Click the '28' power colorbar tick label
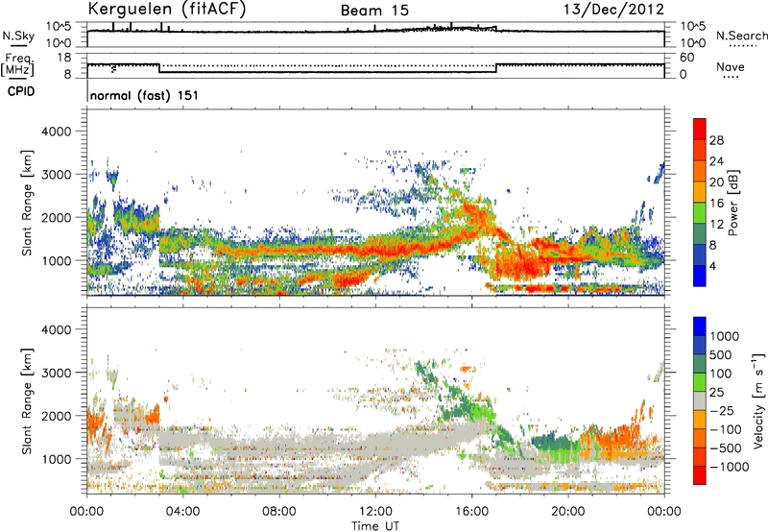Image resolution: width=768 pixels, height=532 pixels. pos(716,140)
